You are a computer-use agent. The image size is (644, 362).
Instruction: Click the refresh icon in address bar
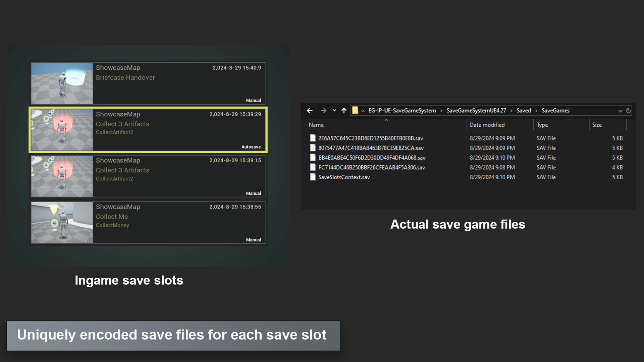pyautogui.click(x=628, y=111)
